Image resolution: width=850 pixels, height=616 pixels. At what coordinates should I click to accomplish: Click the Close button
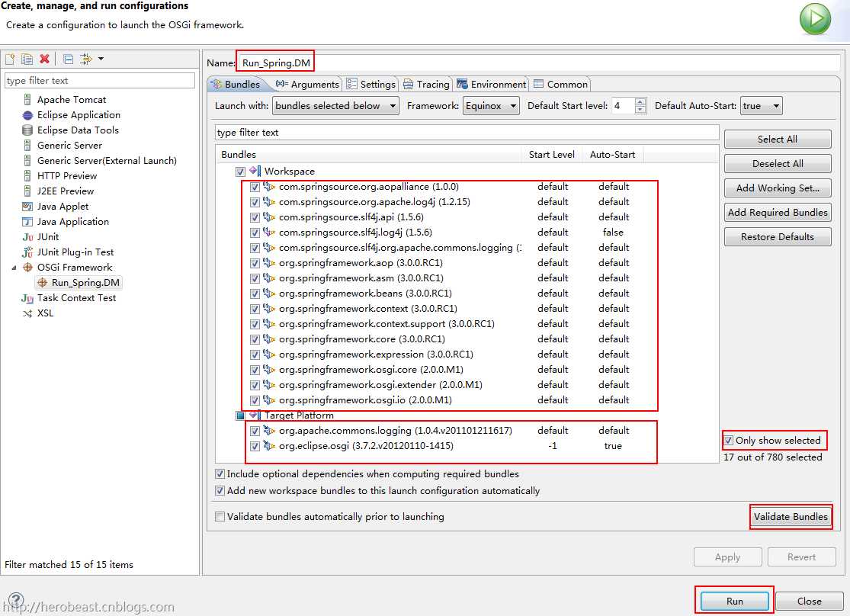click(810, 601)
